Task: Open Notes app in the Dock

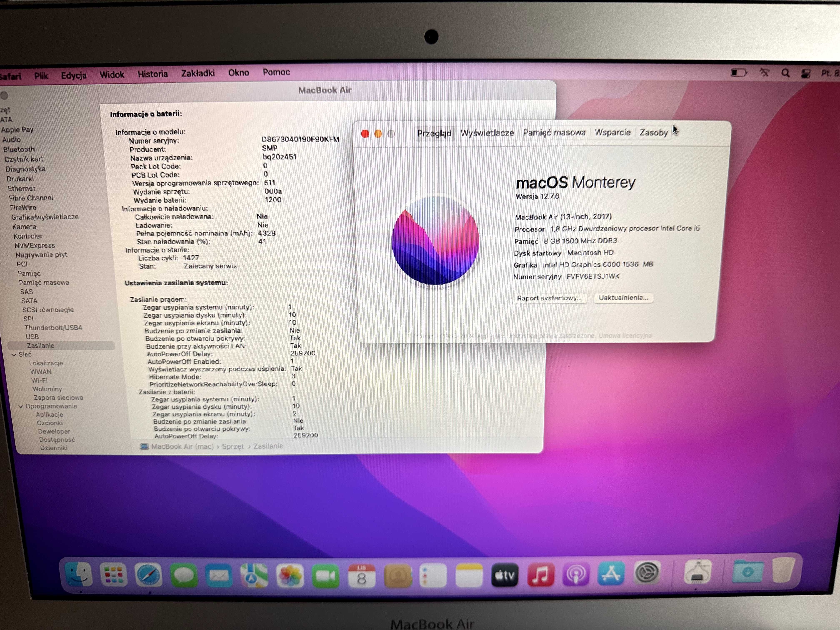Action: (469, 575)
